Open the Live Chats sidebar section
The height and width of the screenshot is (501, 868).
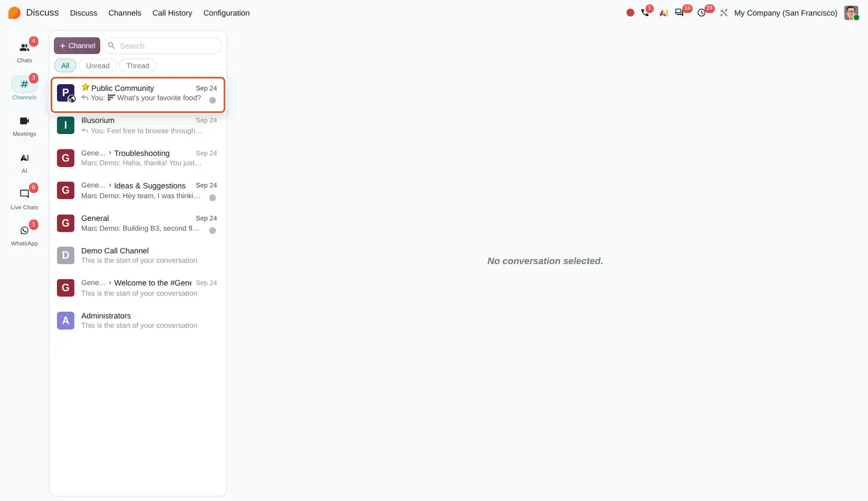click(24, 199)
